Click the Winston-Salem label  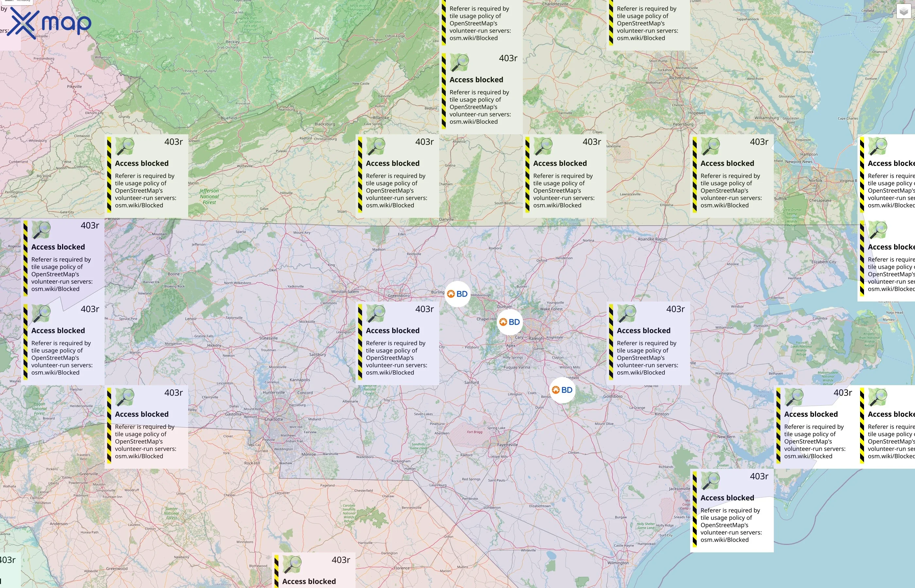[x=345, y=292]
